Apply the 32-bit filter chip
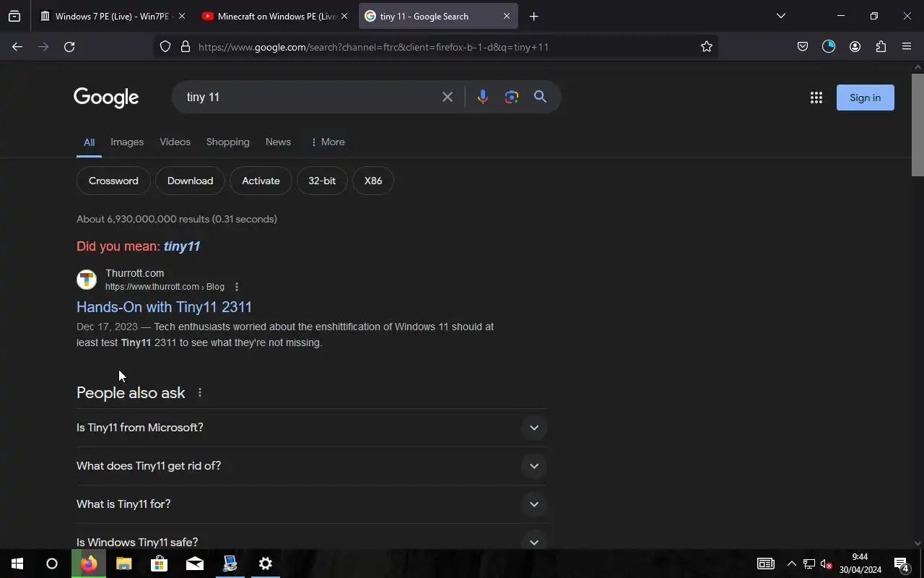 pyautogui.click(x=322, y=181)
